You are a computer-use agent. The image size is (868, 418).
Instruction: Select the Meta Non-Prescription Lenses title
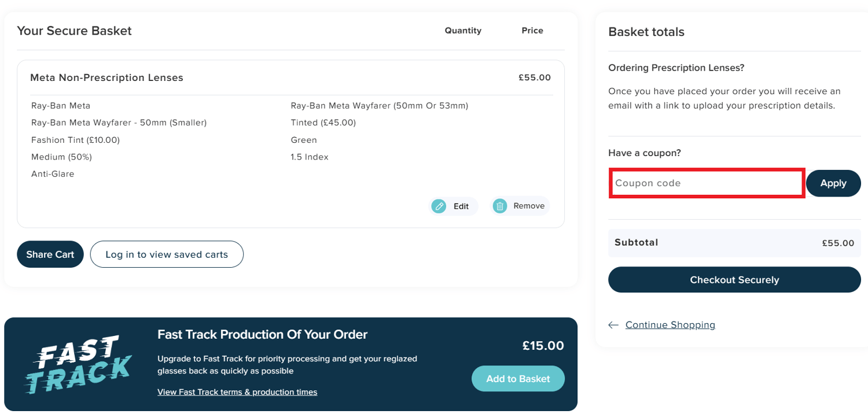pyautogui.click(x=106, y=77)
